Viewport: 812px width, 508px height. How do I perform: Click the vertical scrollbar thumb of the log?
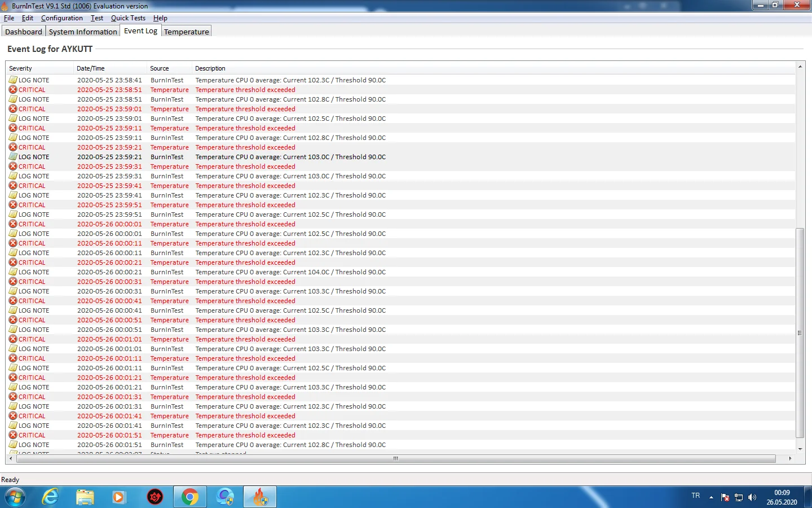(800, 333)
